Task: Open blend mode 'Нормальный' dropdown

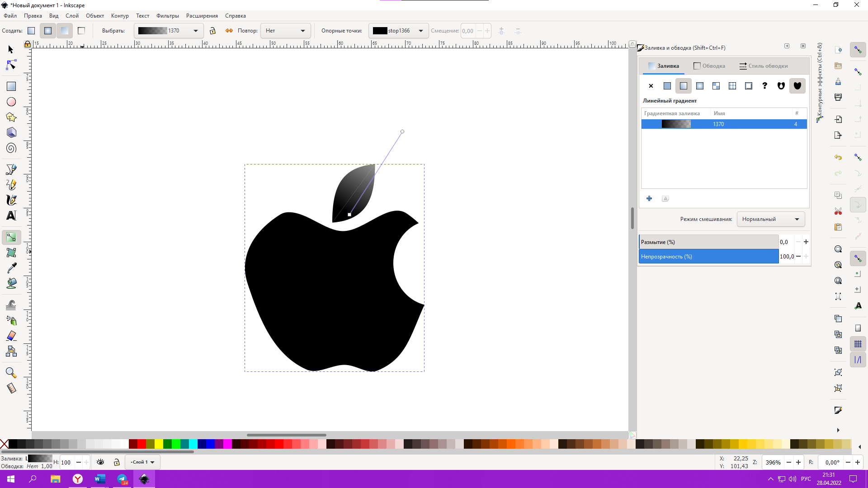Action: coord(771,219)
